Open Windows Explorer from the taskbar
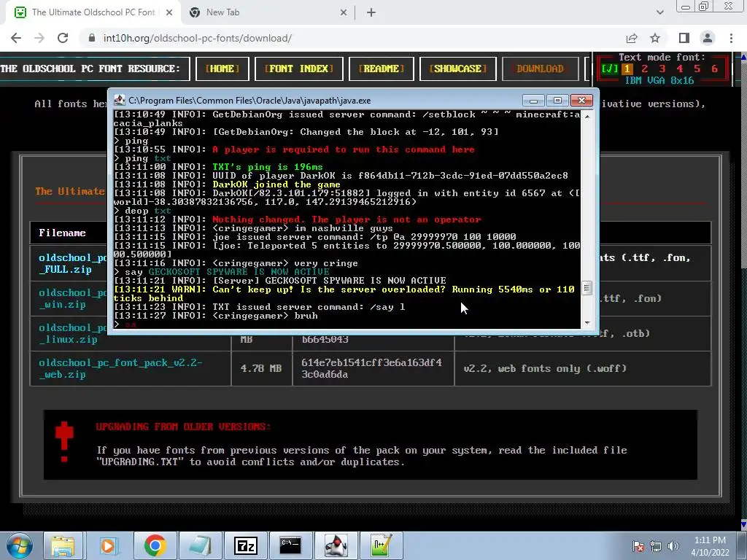 63,545
